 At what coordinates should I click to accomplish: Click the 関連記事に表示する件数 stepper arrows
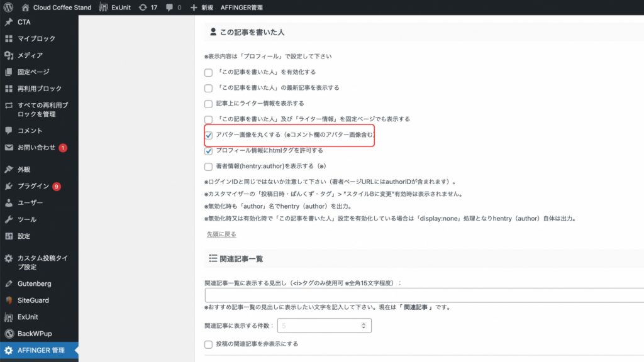click(x=364, y=326)
